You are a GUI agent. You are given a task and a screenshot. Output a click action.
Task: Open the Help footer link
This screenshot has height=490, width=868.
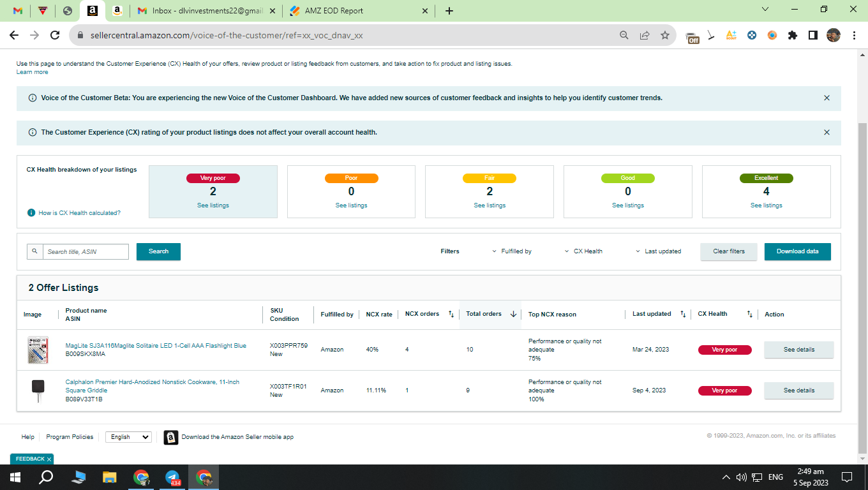click(x=28, y=437)
